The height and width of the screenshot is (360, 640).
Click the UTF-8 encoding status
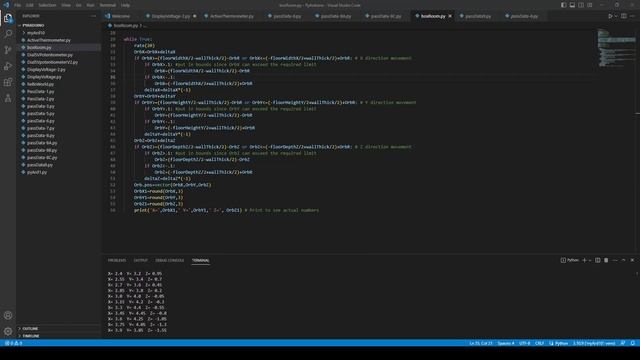(x=524, y=343)
